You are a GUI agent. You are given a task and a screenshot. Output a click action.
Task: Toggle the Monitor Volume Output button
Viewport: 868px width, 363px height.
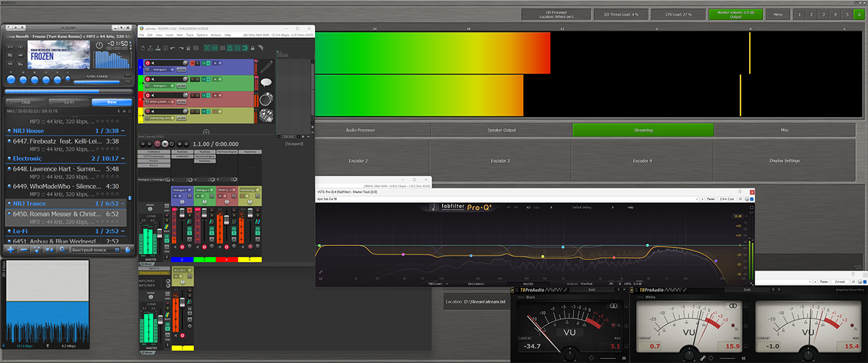tap(735, 14)
